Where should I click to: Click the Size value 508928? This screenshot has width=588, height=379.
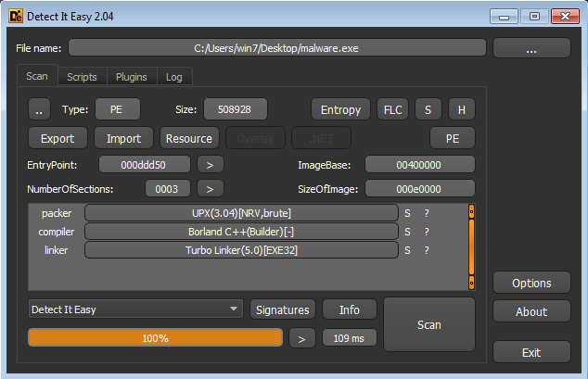click(x=236, y=109)
